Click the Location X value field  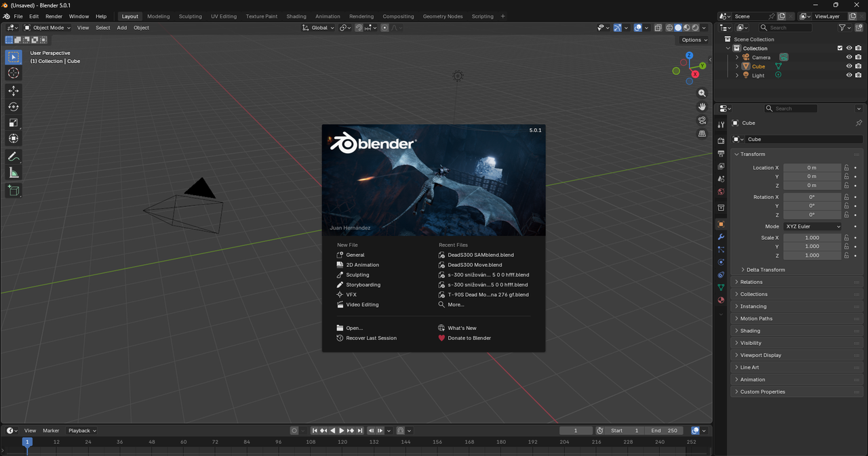[812, 167]
